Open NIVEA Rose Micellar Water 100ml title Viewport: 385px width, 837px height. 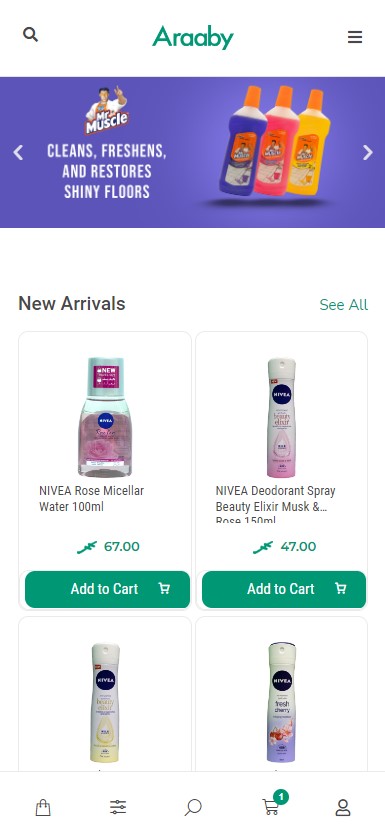point(92,499)
